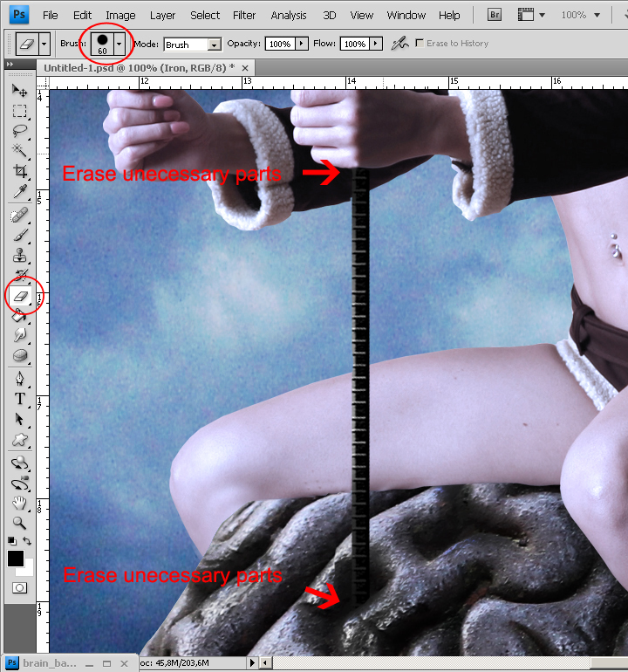Viewport: 628px width, 672px height.
Task: Click the Flow percentage input field
Action: point(353,44)
